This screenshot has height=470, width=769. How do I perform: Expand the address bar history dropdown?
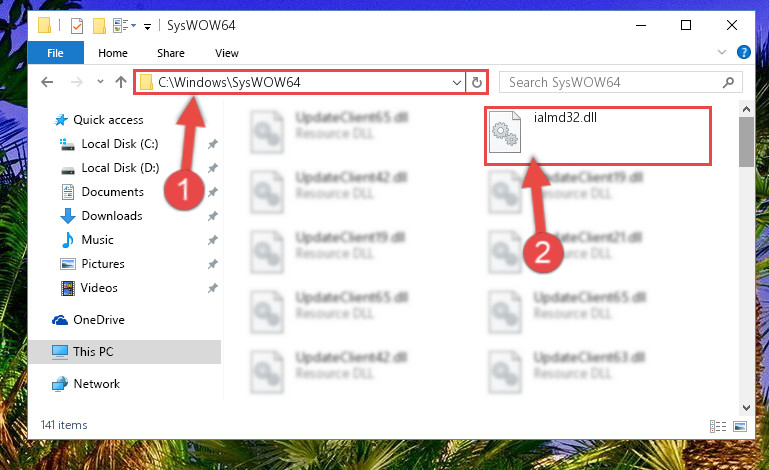(x=457, y=82)
